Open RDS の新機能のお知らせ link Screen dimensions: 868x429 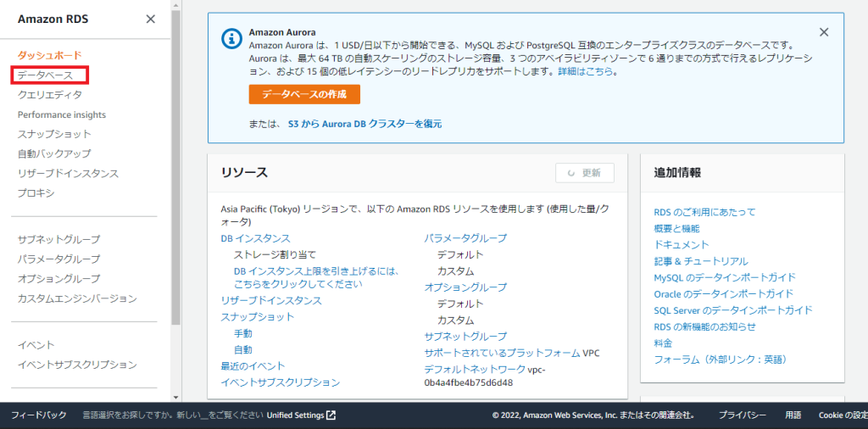(x=704, y=326)
